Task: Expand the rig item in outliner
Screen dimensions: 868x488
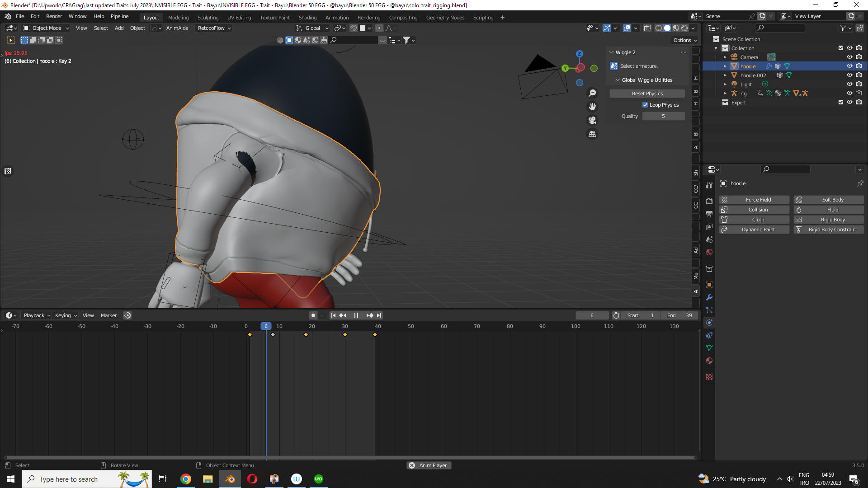Action: coord(725,94)
